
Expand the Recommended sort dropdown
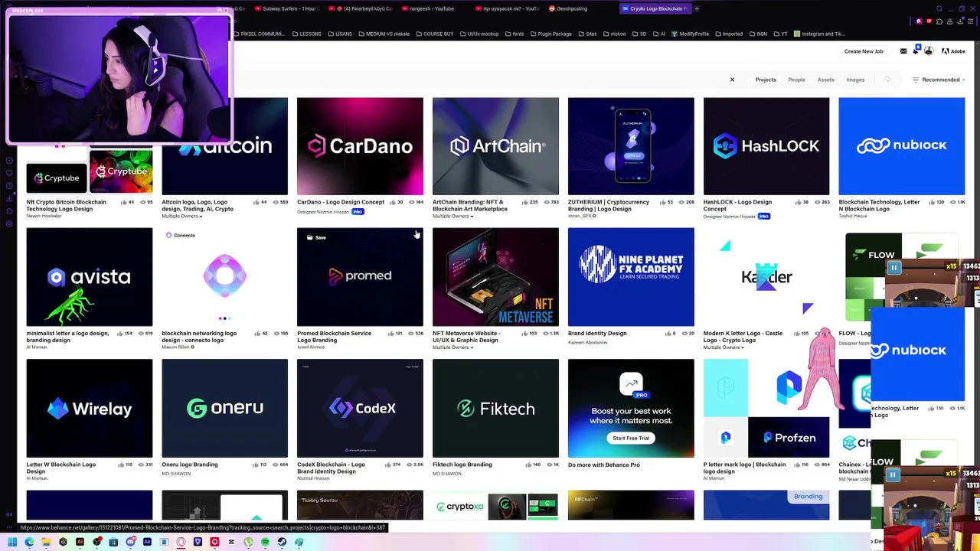(944, 80)
